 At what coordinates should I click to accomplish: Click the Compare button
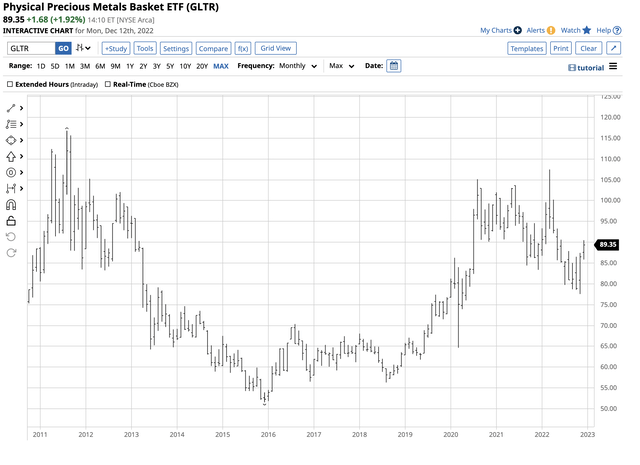point(213,48)
